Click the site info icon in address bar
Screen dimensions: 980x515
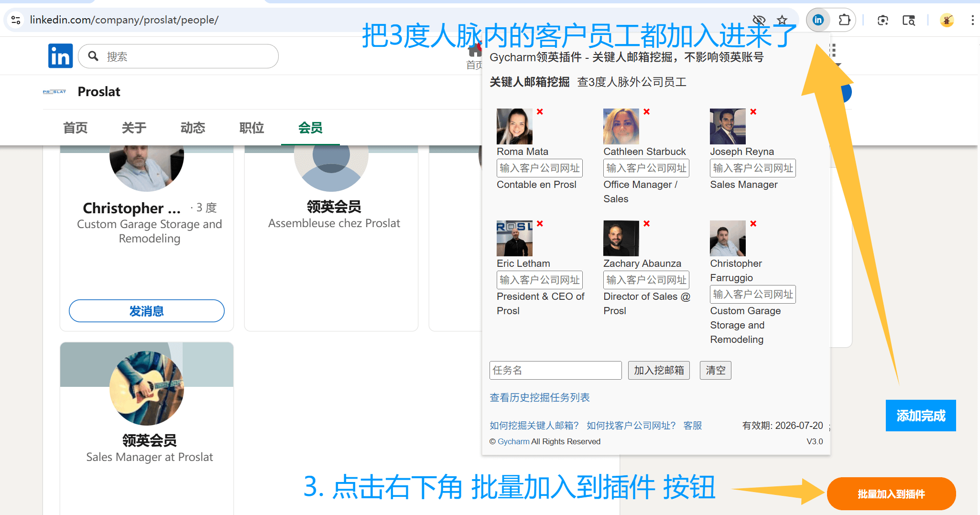16,20
